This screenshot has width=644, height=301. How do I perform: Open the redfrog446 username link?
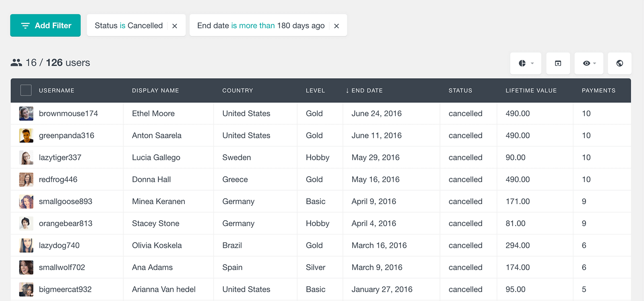[58, 179]
